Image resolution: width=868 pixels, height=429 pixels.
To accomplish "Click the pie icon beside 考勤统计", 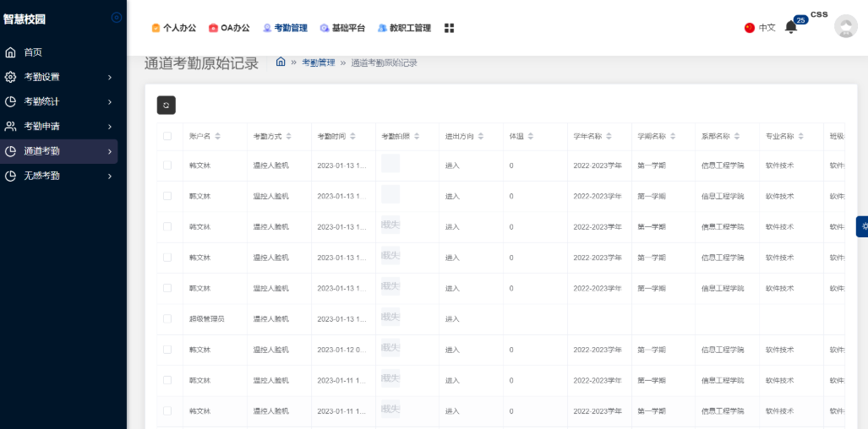I will tap(10, 101).
